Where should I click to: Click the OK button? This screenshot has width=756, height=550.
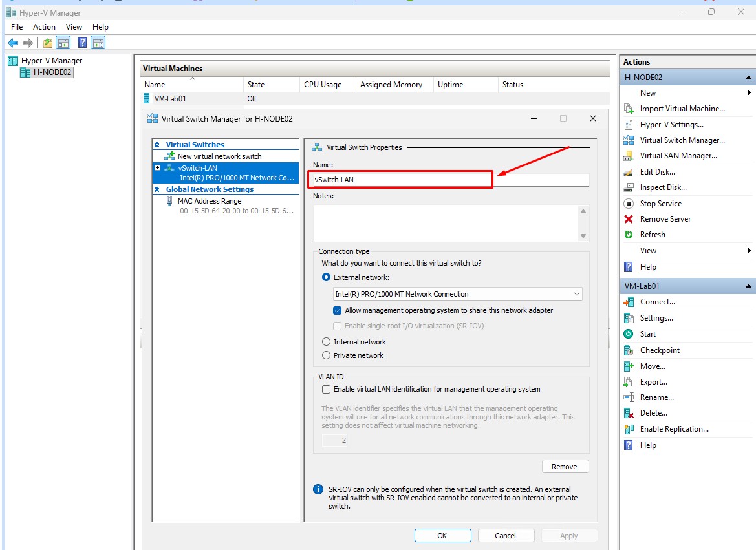(442, 536)
